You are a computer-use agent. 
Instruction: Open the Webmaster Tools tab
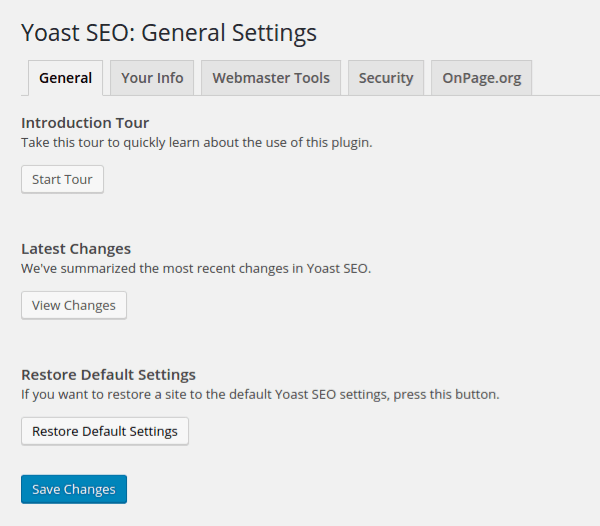click(271, 78)
